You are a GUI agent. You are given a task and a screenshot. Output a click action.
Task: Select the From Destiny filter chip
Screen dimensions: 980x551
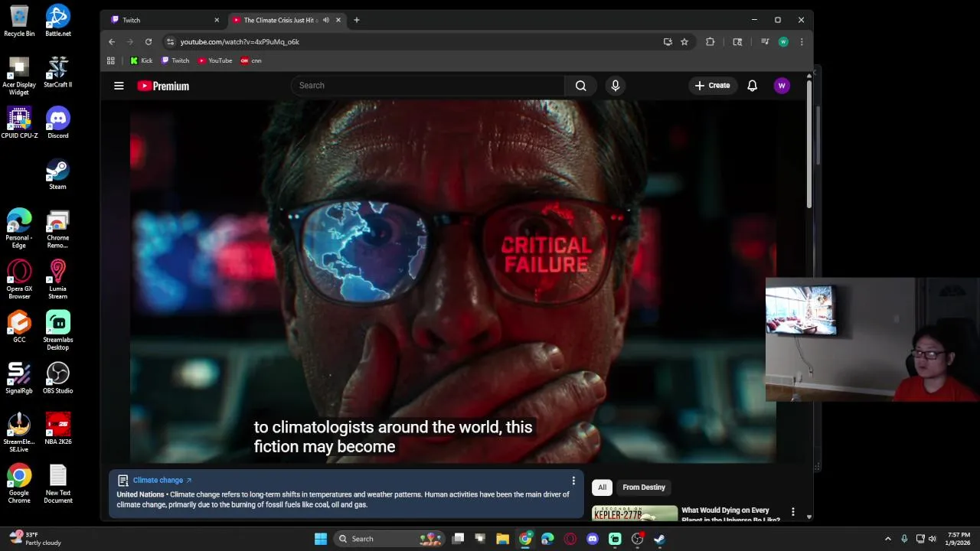pos(644,487)
